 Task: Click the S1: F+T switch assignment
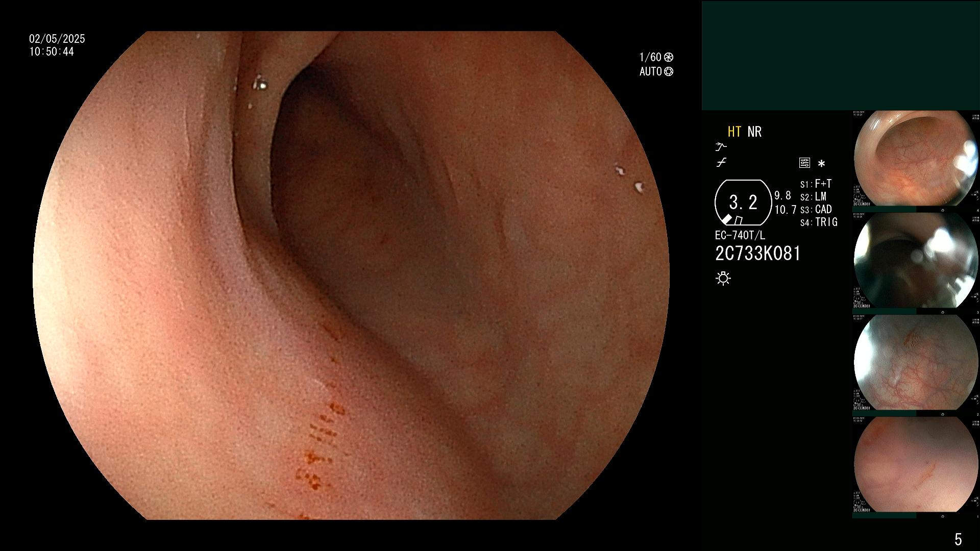(816, 184)
